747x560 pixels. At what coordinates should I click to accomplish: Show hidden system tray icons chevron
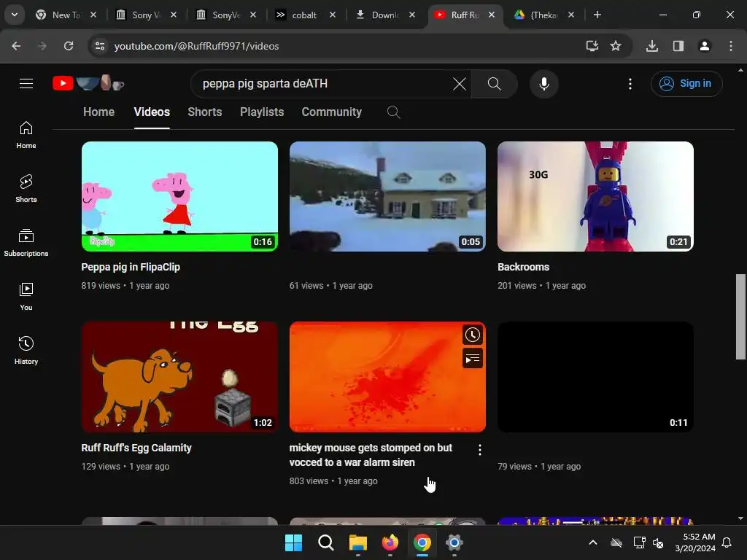pos(592,542)
